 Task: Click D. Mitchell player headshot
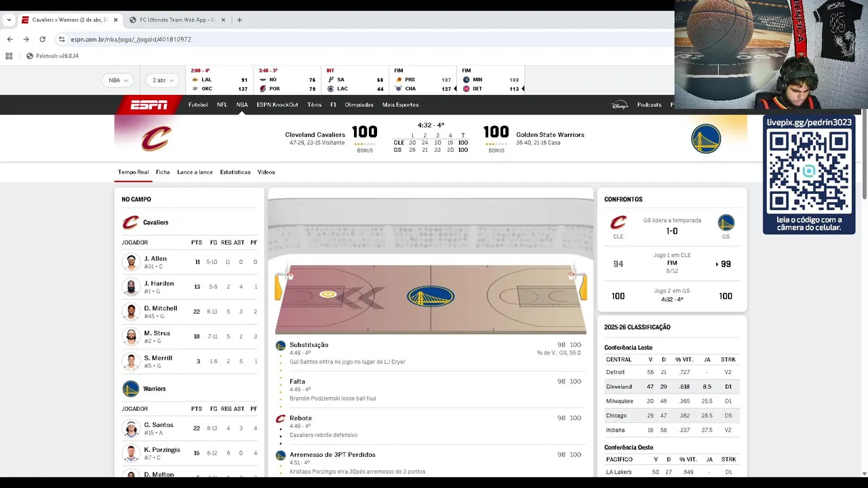tap(131, 312)
